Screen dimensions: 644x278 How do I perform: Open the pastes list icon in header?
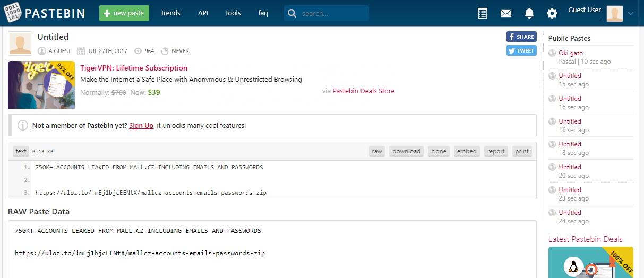coord(483,13)
